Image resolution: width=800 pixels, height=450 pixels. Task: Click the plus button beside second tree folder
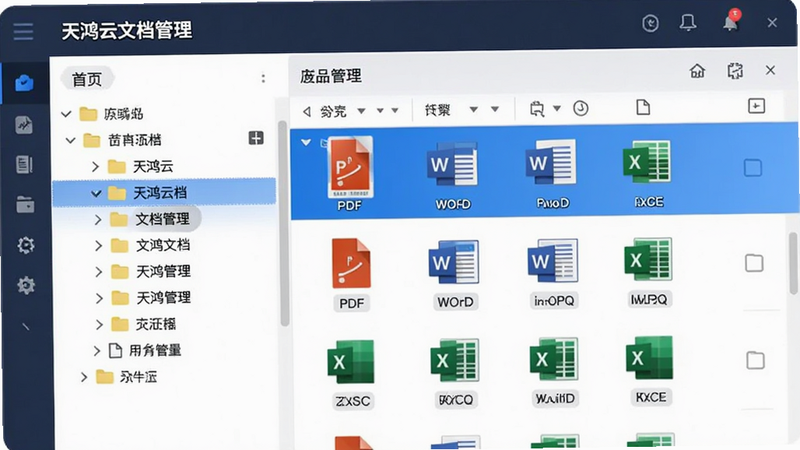[256, 138]
